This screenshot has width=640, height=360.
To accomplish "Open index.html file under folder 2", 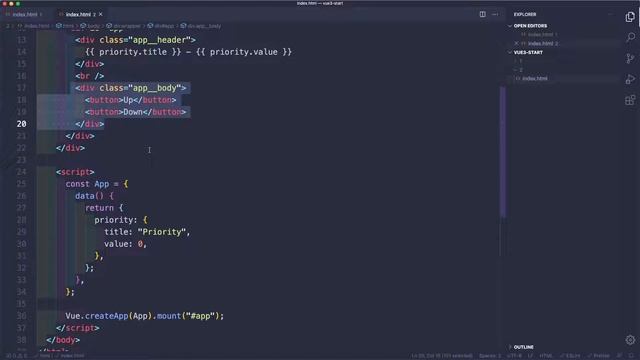I will (535, 78).
